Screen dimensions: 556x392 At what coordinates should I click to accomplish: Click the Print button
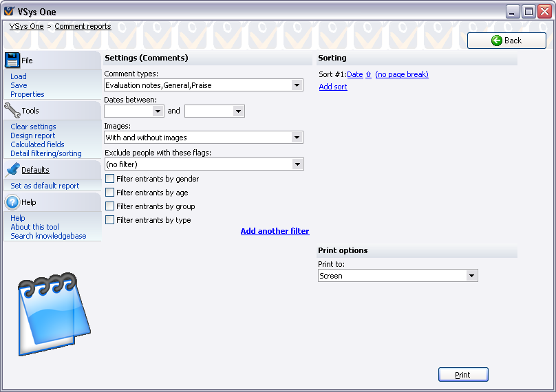[463, 375]
